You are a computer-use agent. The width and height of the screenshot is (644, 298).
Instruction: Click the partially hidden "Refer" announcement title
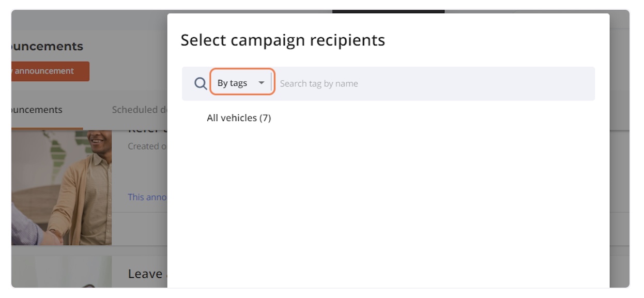point(147,131)
